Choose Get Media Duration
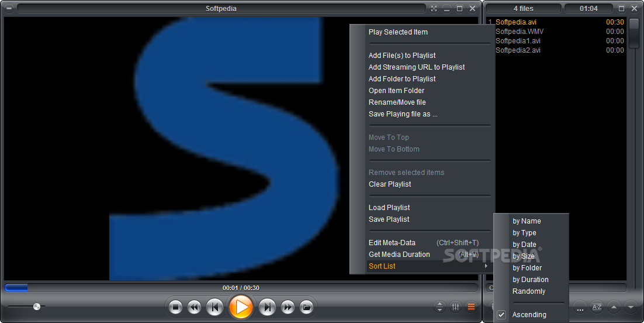644x323 pixels. click(x=399, y=255)
